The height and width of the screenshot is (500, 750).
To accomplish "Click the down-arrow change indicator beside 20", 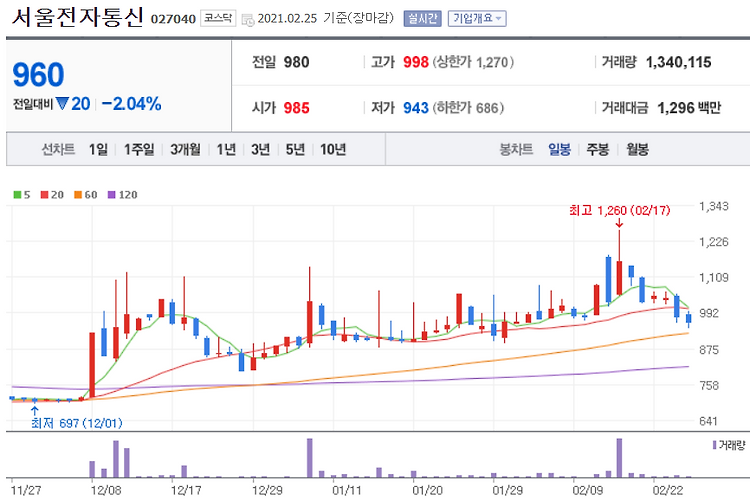I will click(62, 103).
